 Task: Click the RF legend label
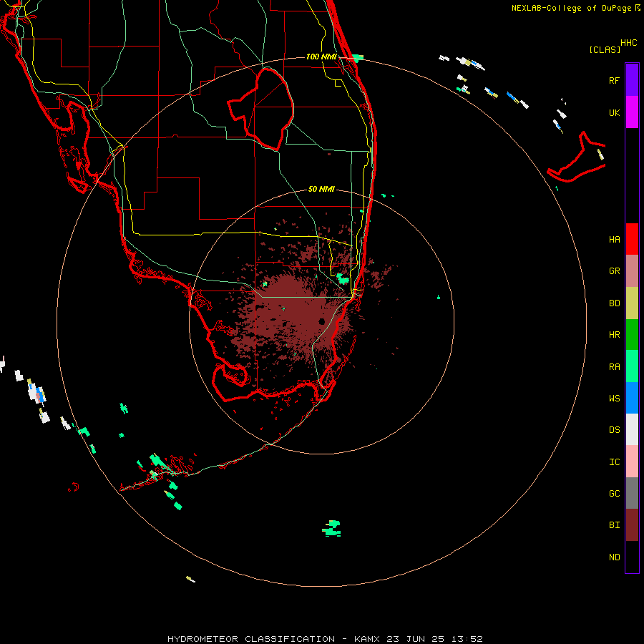tap(614, 80)
